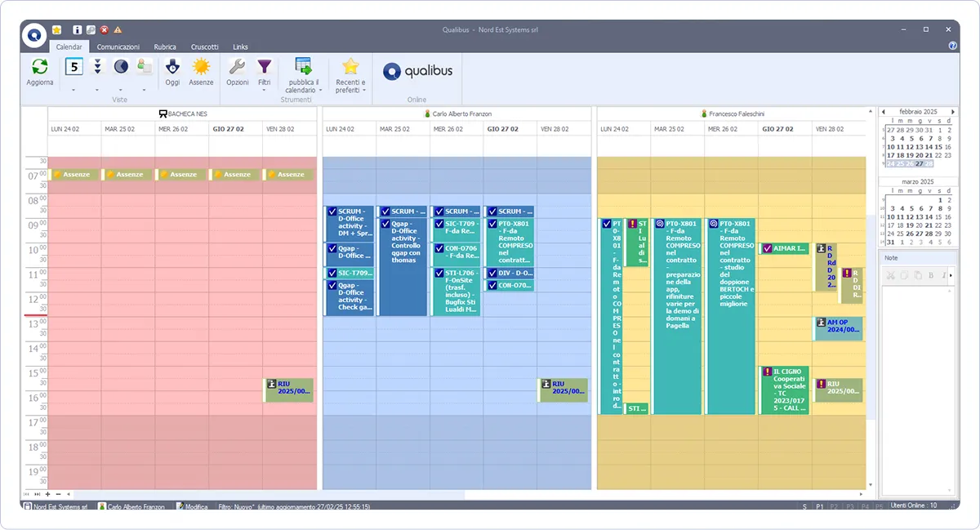Click the S indicator in status bar
The width and height of the screenshot is (980, 530).
pyautogui.click(x=804, y=507)
